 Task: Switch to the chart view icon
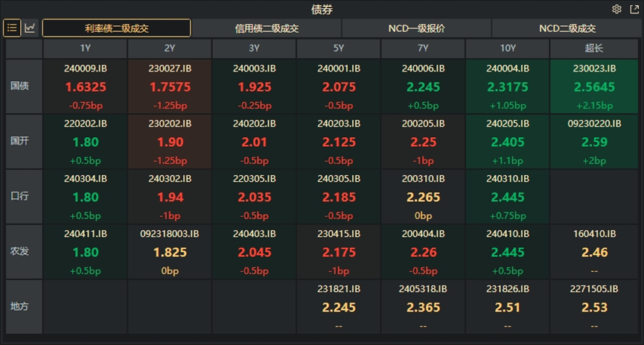pos(30,28)
